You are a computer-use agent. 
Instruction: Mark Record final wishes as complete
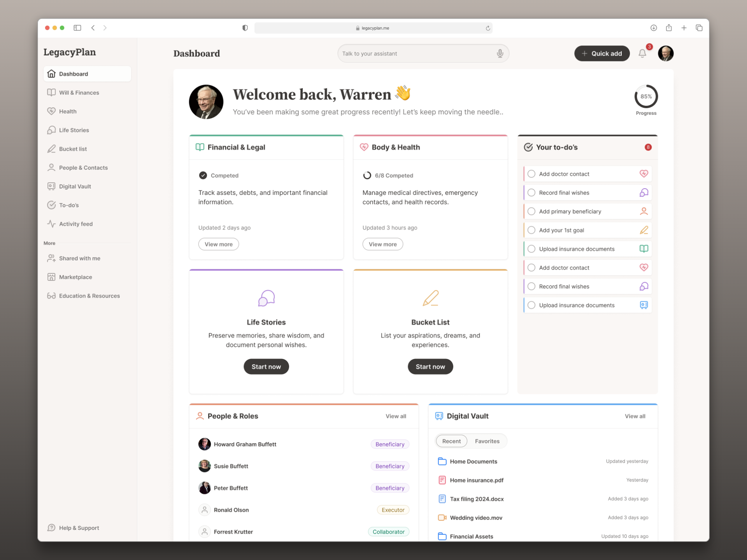tap(531, 192)
